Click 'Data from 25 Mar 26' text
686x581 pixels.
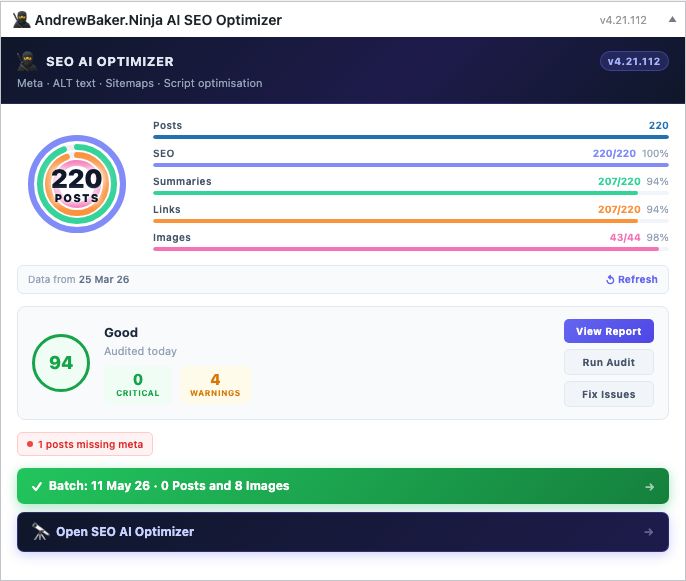pos(79,280)
